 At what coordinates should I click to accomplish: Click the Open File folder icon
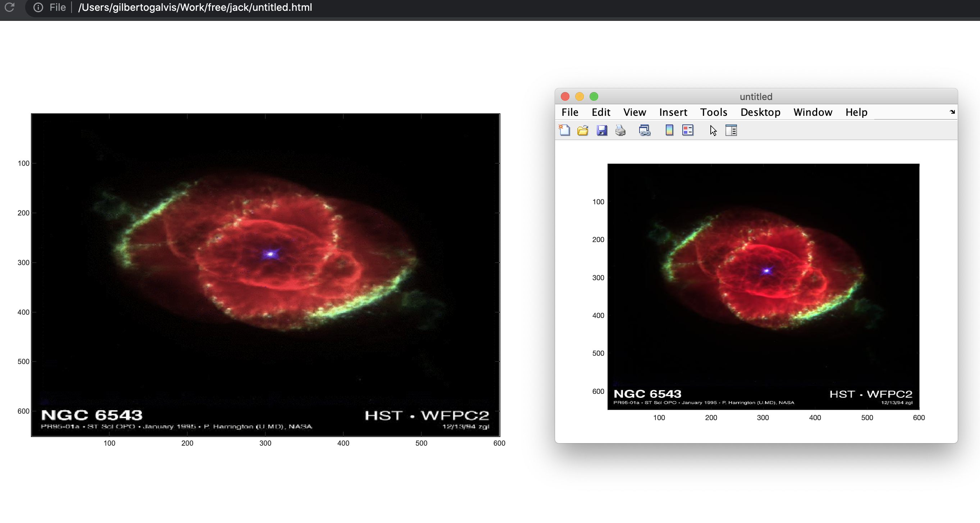pos(583,131)
